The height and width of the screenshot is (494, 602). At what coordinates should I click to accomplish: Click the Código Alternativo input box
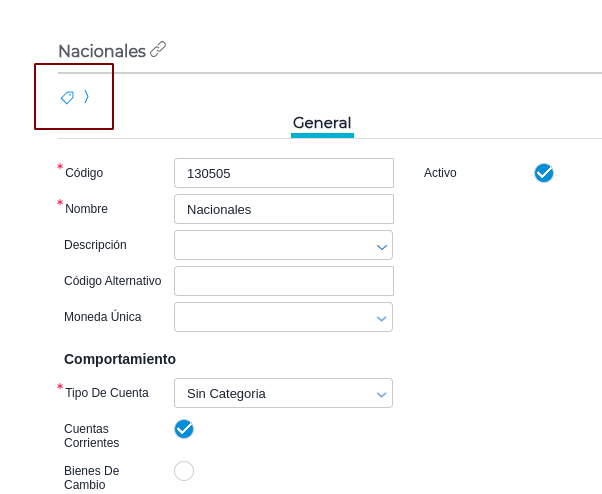pos(283,281)
